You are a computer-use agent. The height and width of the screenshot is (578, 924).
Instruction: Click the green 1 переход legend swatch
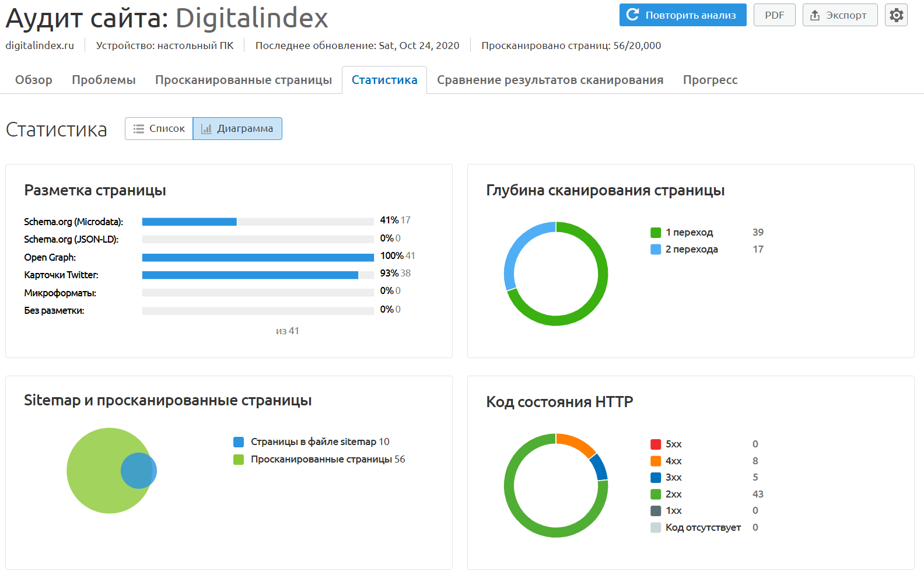point(656,233)
